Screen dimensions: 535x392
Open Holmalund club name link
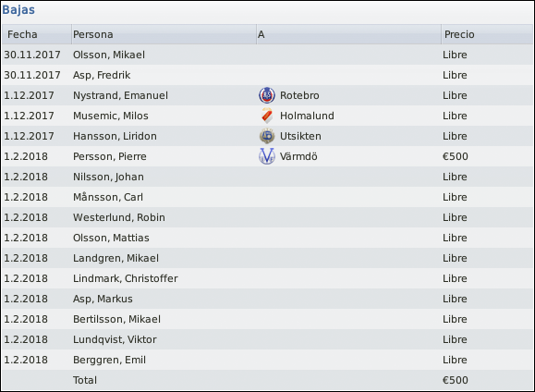point(307,116)
